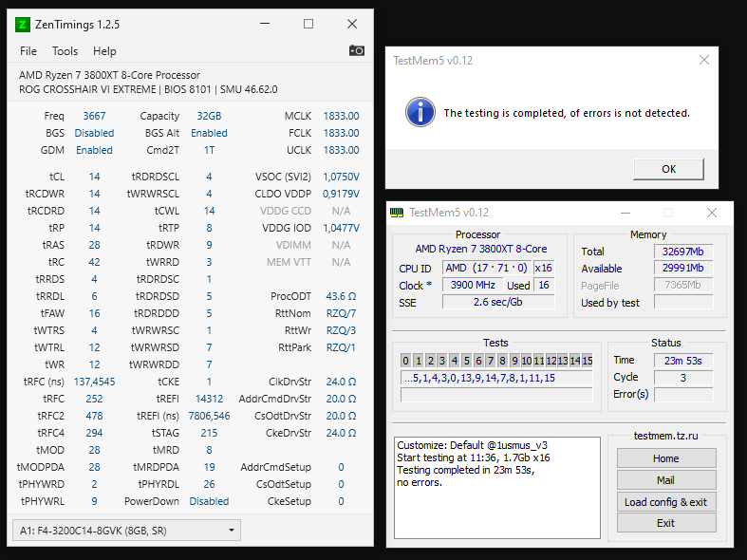Click the Capacity value 32GB

209,116
